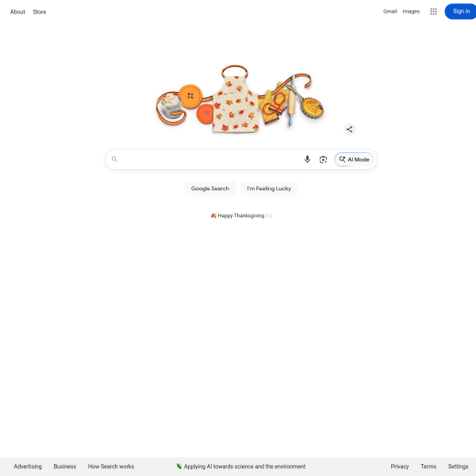
Task: Open the Settings menu in the footer
Action: (x=458, y=466)
